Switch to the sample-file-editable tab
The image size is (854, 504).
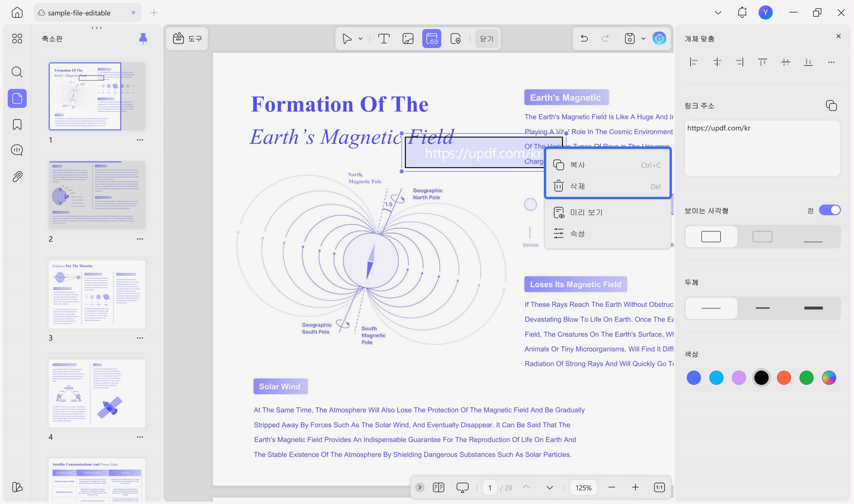point(87,13)
